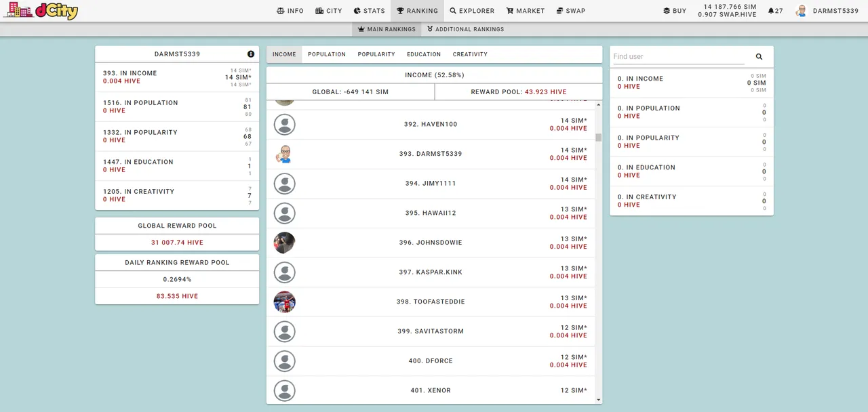Select row 399. SAVITASTORM
Viewport: 868px width, 412px height.
tap(431, 331)
